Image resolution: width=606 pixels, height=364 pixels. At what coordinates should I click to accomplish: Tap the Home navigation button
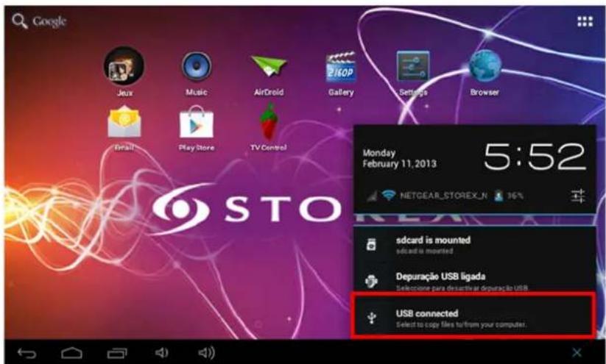pos(71,353)
